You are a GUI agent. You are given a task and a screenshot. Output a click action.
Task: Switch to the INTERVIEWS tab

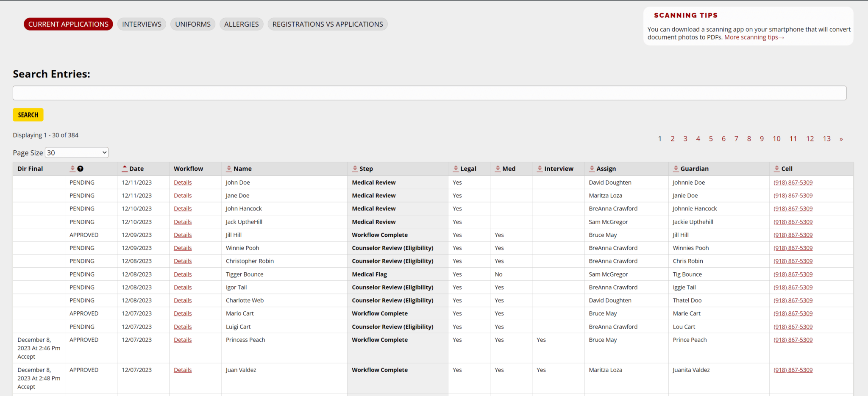(x=141, y=24)
